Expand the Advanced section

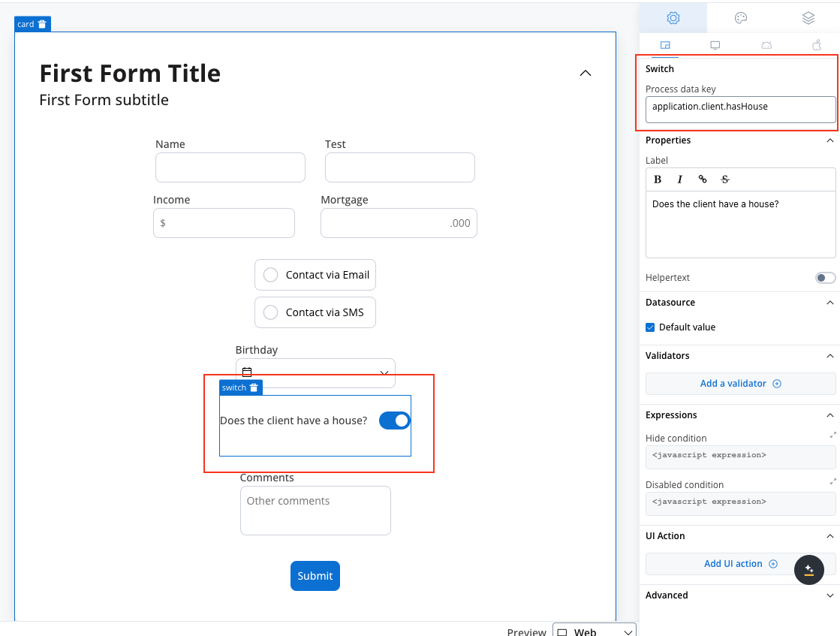tap(829, 595)
